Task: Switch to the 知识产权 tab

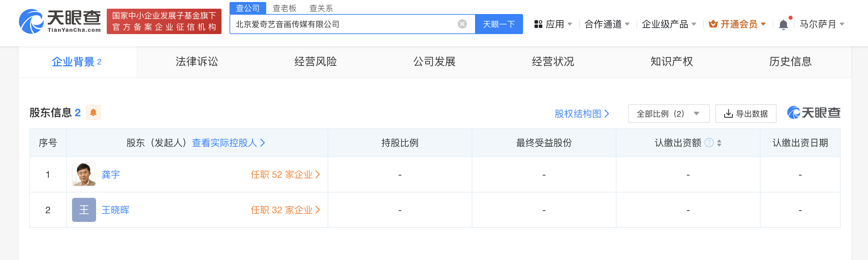Action: click(x=672, y=62)
